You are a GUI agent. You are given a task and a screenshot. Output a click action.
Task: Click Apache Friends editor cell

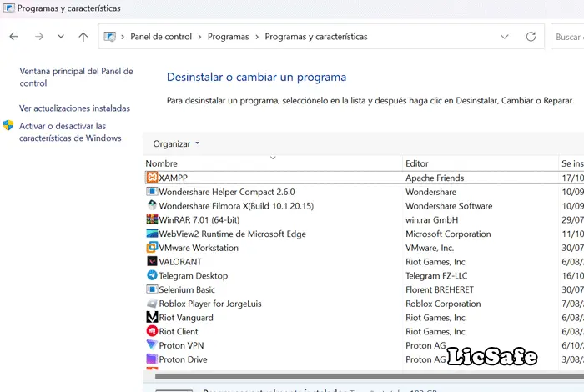click(x=435, y=178)
